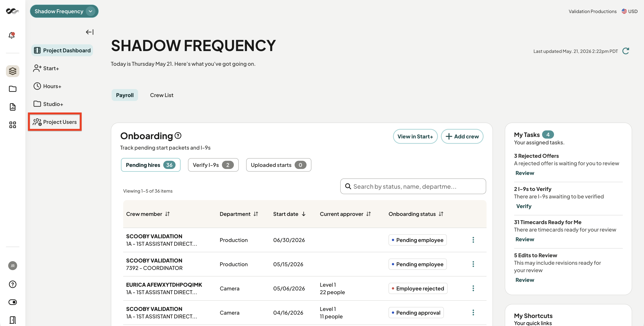
Task: Review 31 Timecards Ready for Me
Action: 525,240
